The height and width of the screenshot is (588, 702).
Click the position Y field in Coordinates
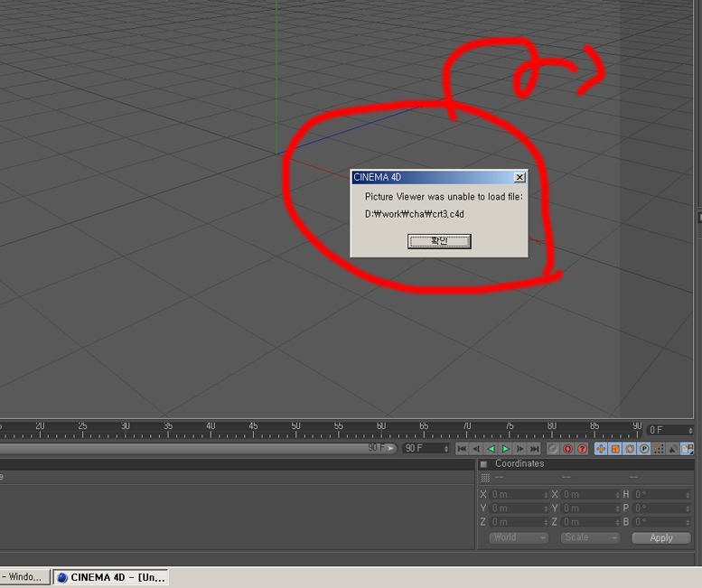(x=519, y=509)
